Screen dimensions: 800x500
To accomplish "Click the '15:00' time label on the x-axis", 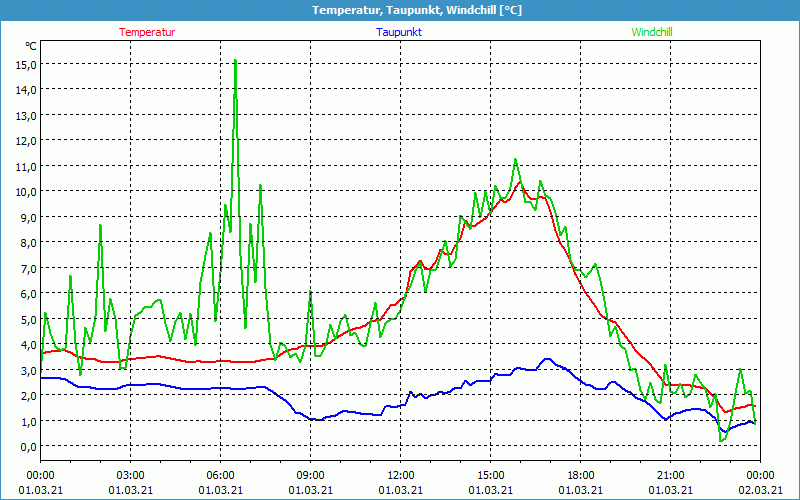I will pos(490,476).
